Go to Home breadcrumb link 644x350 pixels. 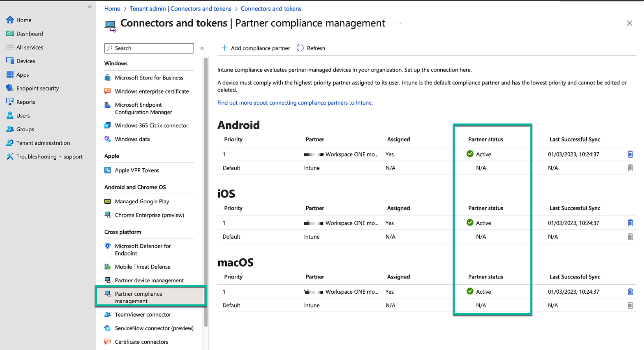coord(112,9)
